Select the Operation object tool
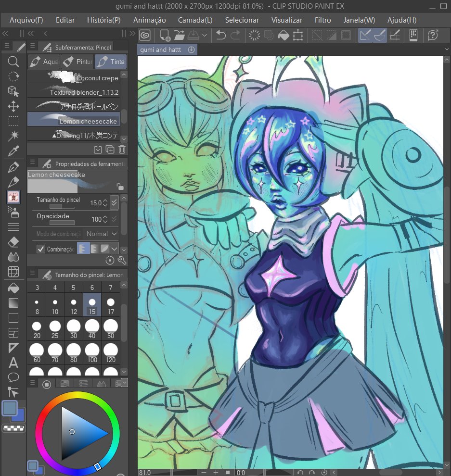451x476 pixels. (13, 91)
